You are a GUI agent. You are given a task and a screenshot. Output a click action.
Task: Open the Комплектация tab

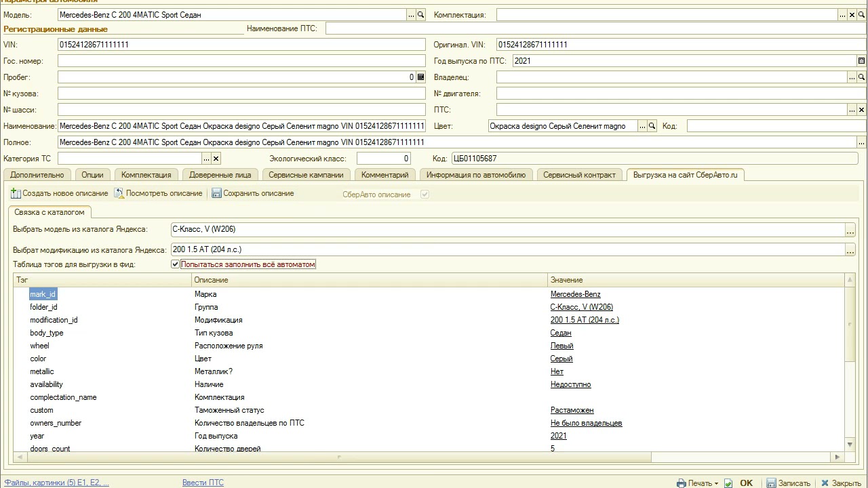[146, 175]
